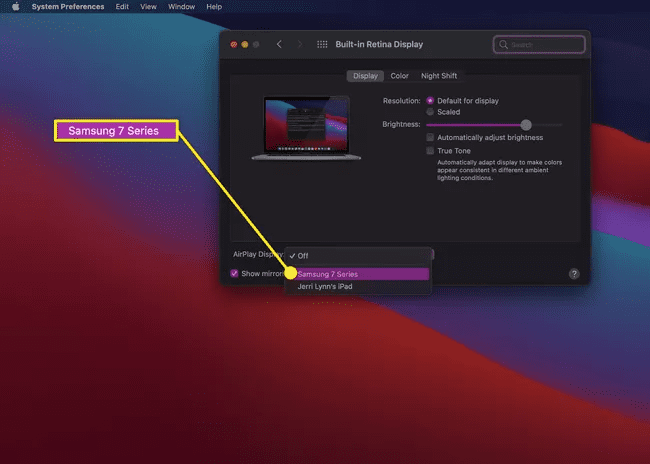Choose Jerri Lynn's iPad from list
This screenshot has height=464, width=650.
(x=326, y=287)
